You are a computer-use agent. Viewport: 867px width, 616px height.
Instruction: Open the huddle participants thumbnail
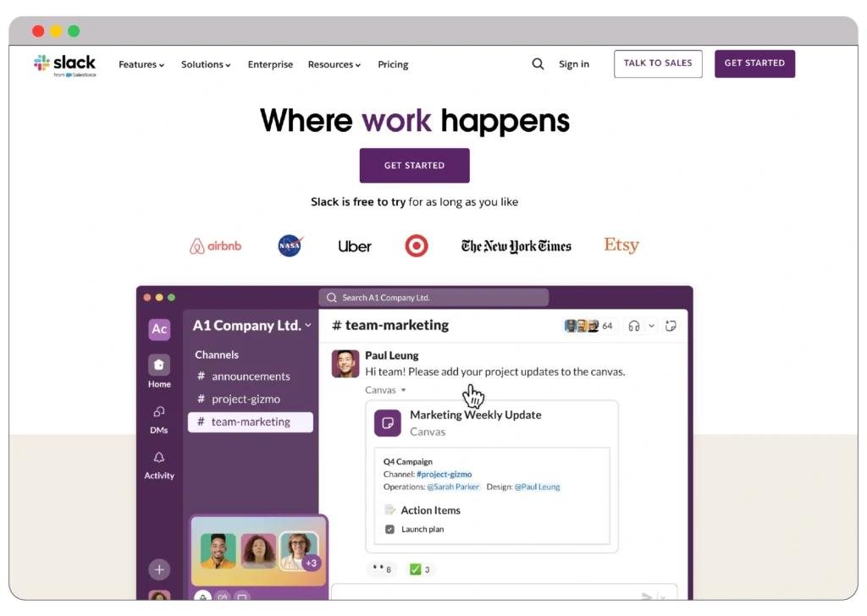[x=259, y=551]
